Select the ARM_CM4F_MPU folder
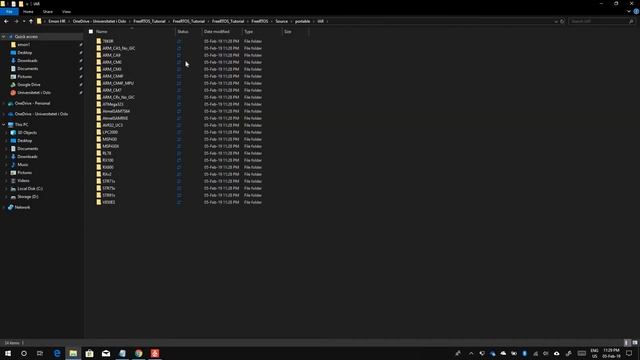 point(118,83)
